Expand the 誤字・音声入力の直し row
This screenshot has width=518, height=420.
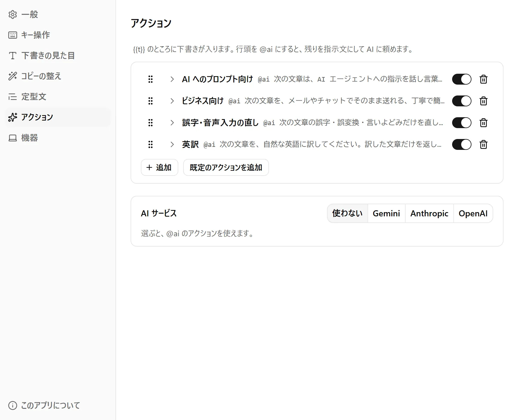pos(172,123)
